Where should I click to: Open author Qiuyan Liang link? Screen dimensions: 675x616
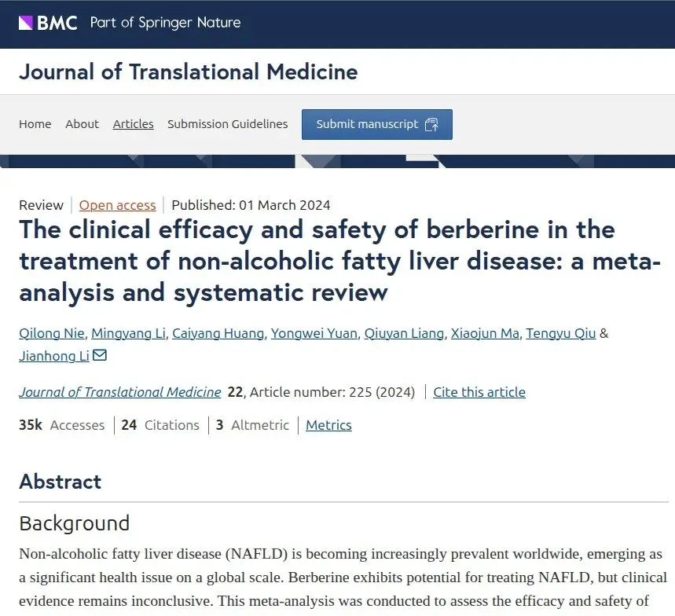(x=404, y=333)
